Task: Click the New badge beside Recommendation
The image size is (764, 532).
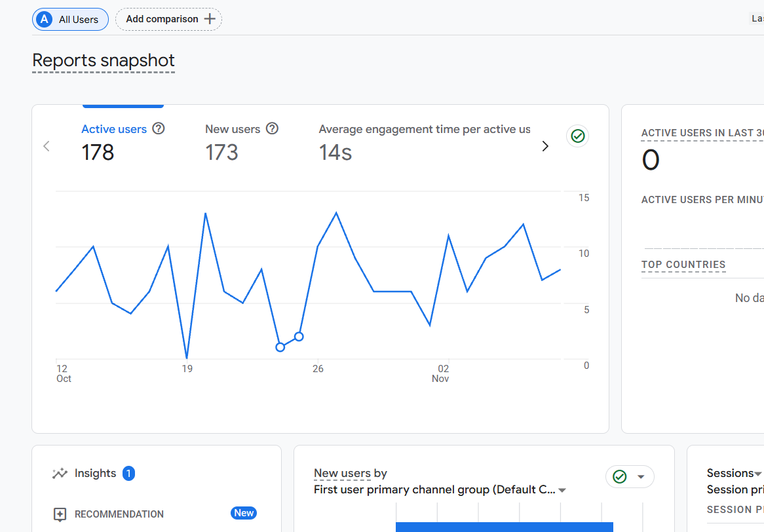Action: [x=244, y=513]
